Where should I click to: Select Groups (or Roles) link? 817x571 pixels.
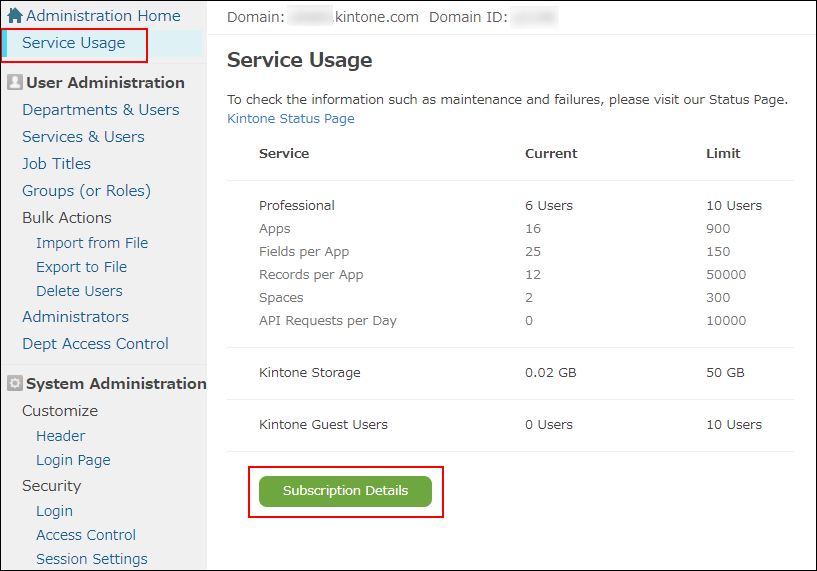86,191
